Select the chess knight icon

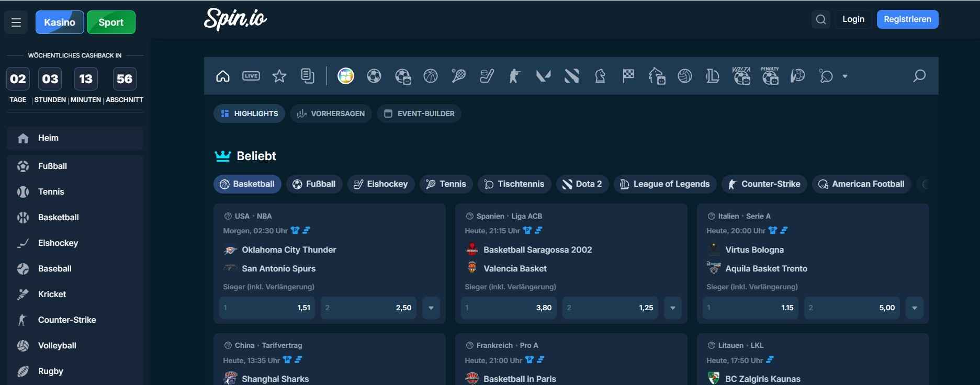point(600,76)
